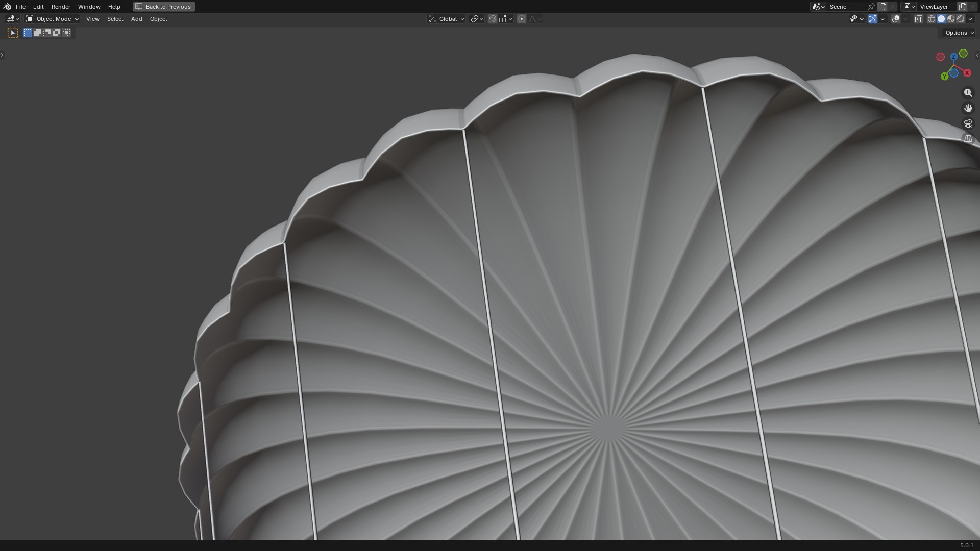Choose the Subtract selection mode icon

coord(47,33)
